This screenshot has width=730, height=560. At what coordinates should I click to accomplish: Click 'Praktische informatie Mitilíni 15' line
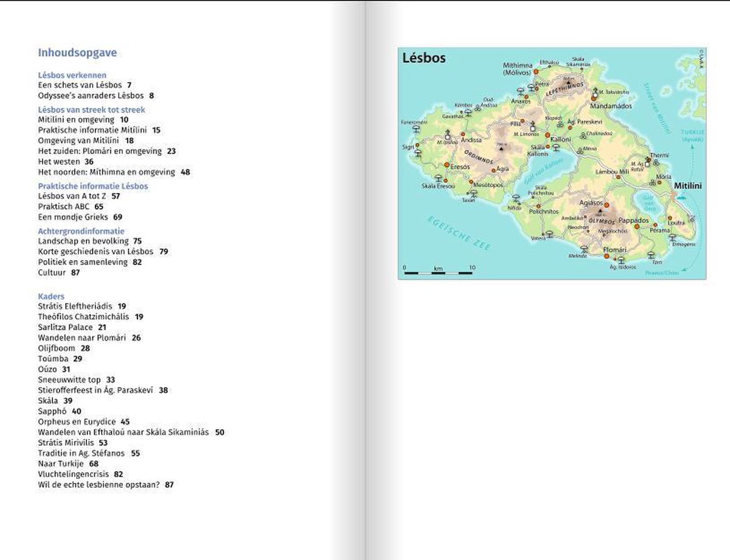pyautogui.click(x=99, y=130)
